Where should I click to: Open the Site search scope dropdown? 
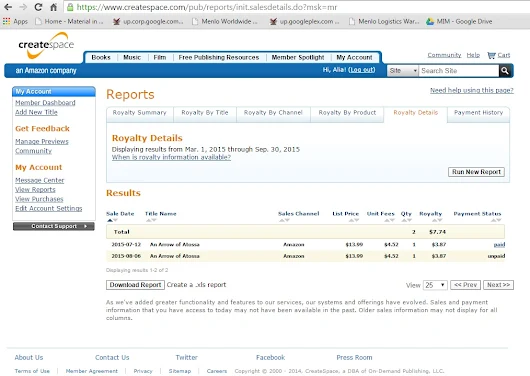403,71
